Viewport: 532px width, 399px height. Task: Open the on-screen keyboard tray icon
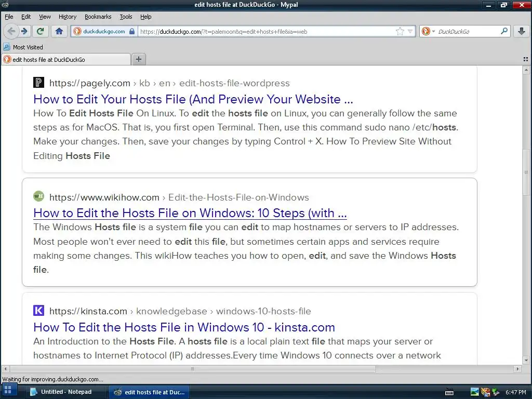449,392
